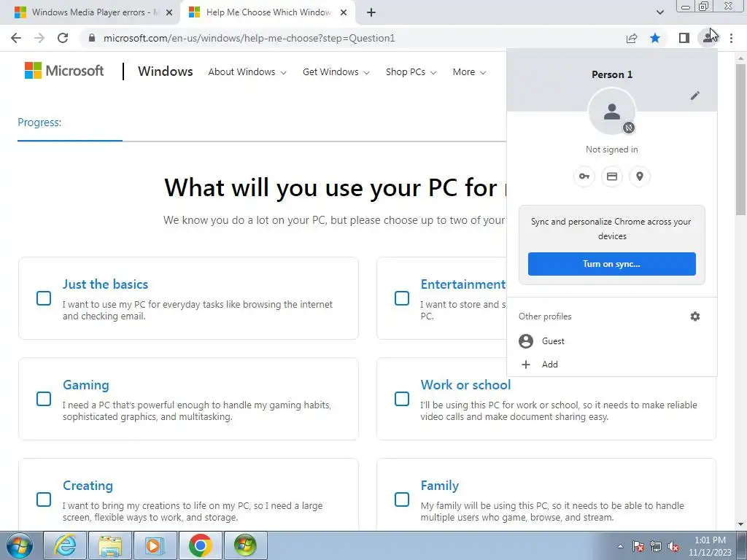Click the Work or school heading
This screenshot has height=560, width=747.
pos(465,385)
